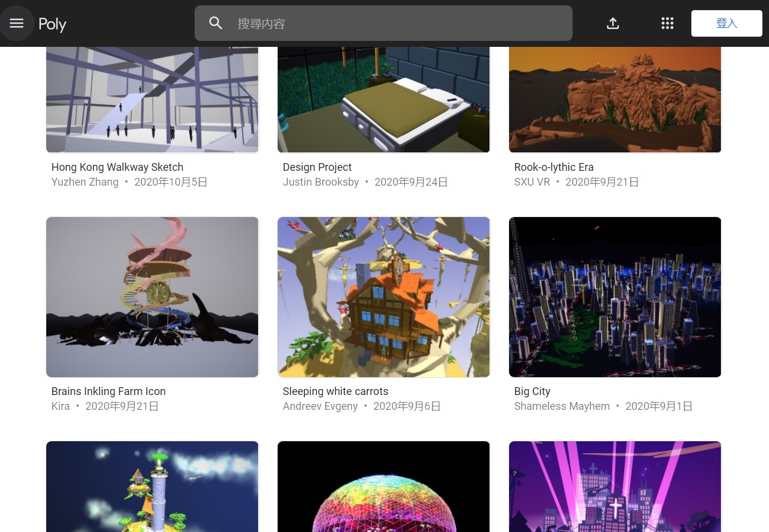
Task: Click author name Andreev Evgeny
Action: [319, 406]
